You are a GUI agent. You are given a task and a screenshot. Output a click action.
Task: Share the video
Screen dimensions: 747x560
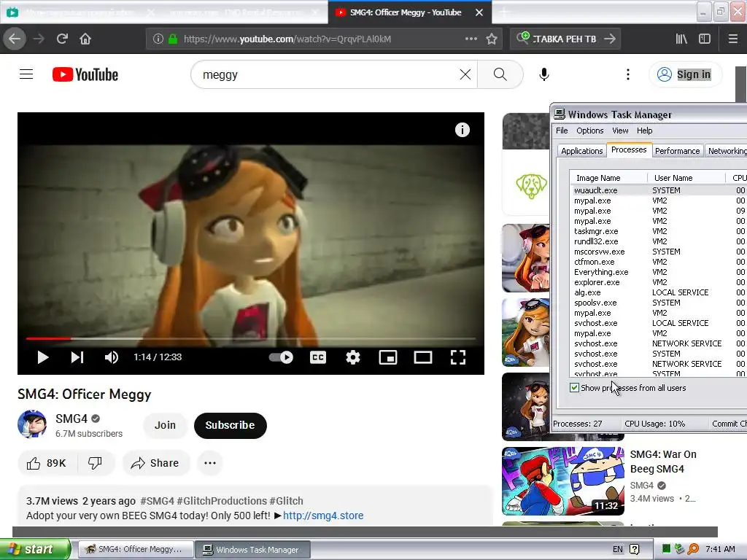coord(156,463)
